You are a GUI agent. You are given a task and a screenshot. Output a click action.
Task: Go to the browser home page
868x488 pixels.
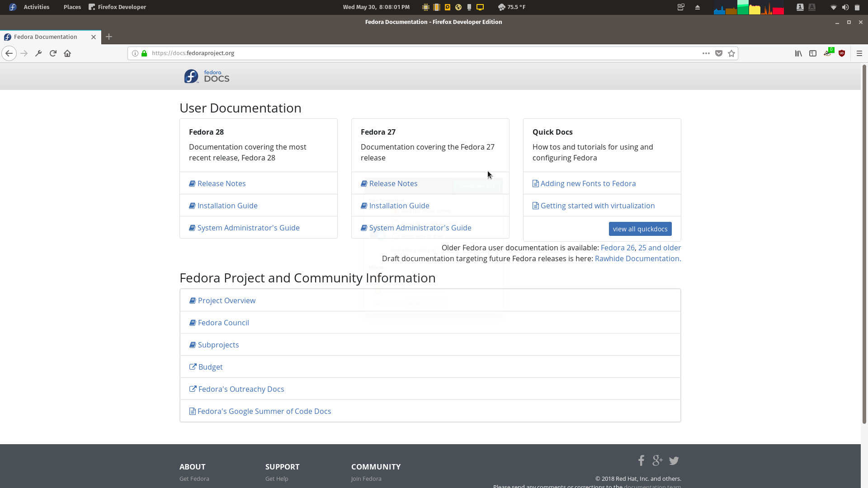[x=67, y=53]
